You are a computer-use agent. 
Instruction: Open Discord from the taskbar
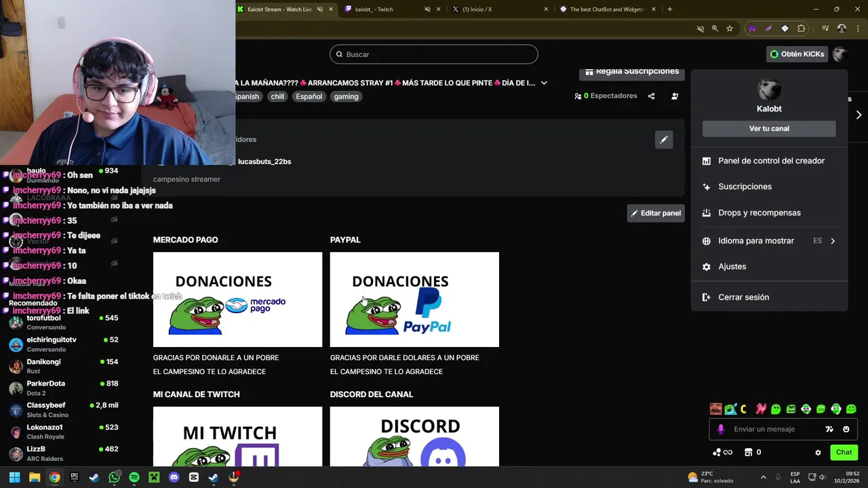coord(174,477)
